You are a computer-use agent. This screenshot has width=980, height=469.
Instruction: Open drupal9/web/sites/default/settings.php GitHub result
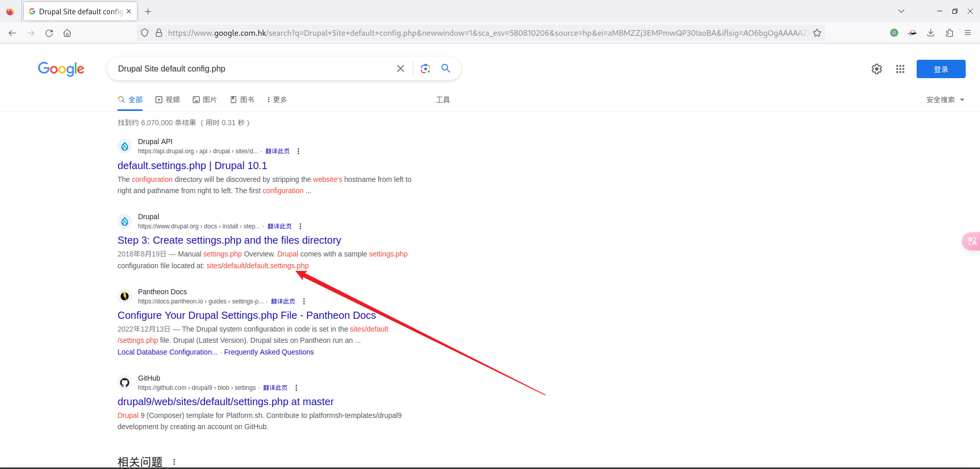click(225, 402)
